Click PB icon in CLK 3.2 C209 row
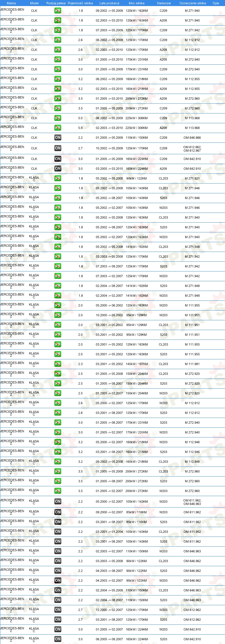Viewport: 225px width, 644px height. (x=58, y=79)
